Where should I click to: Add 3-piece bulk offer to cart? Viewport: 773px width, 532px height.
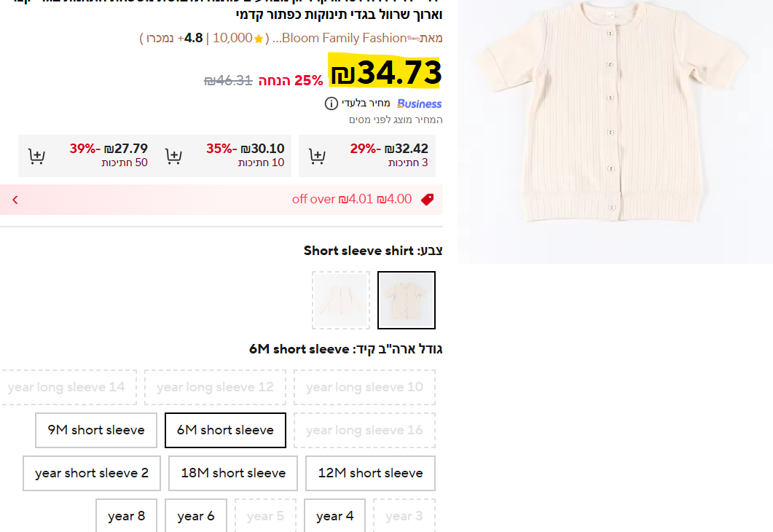(317, 156)
